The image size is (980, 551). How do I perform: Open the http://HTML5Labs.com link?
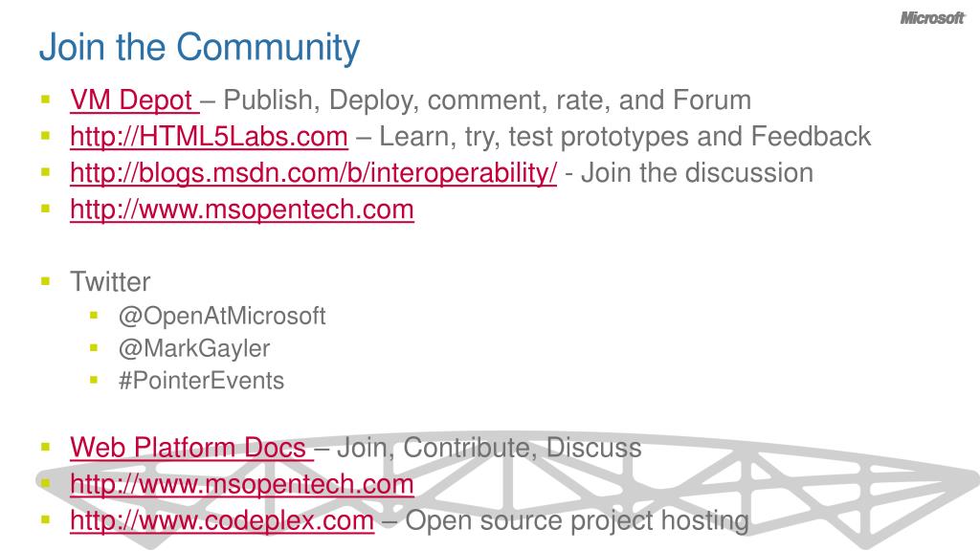[x=209, y=136]
